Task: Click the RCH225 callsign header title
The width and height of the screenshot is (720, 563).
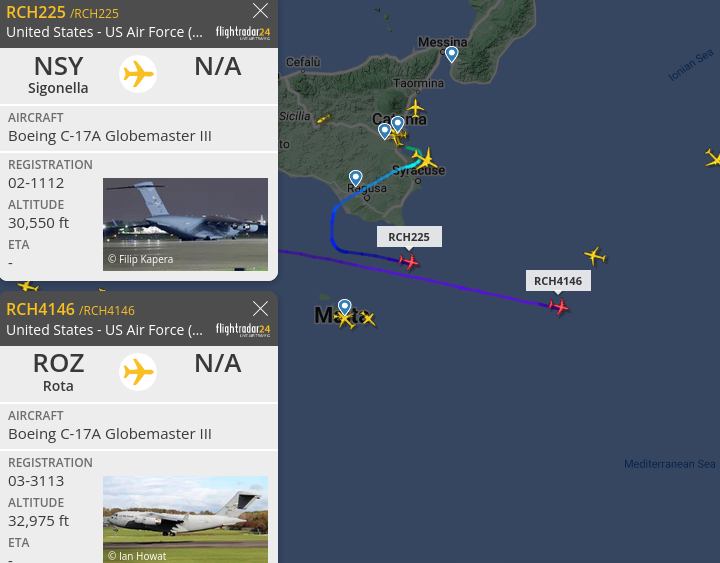Action: click(36, 12)
